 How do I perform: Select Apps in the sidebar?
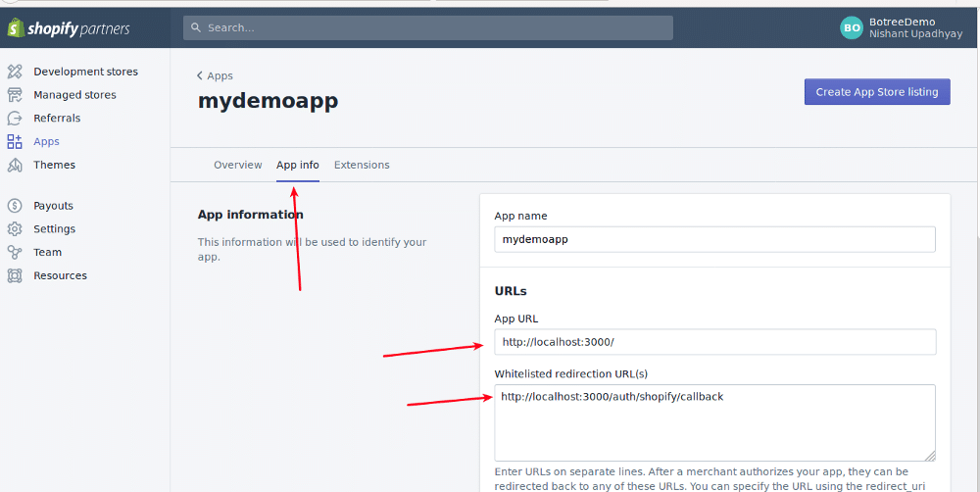pos(46,141)
